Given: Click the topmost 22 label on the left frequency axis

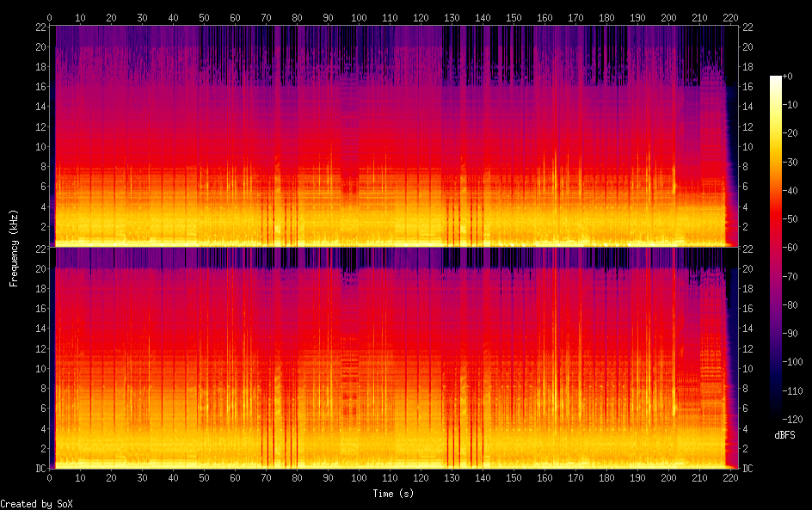Looking at the screenshot, I should (x=40, y=28).
